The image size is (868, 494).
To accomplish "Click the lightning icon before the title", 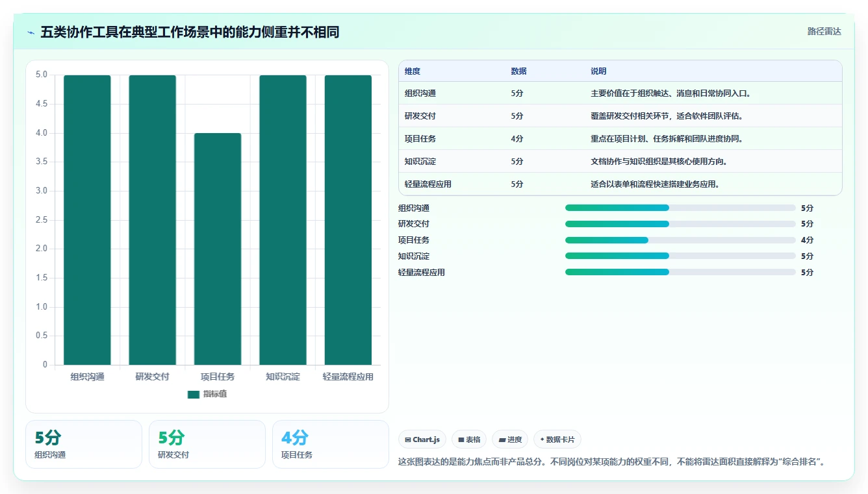I will click(31, 32).
